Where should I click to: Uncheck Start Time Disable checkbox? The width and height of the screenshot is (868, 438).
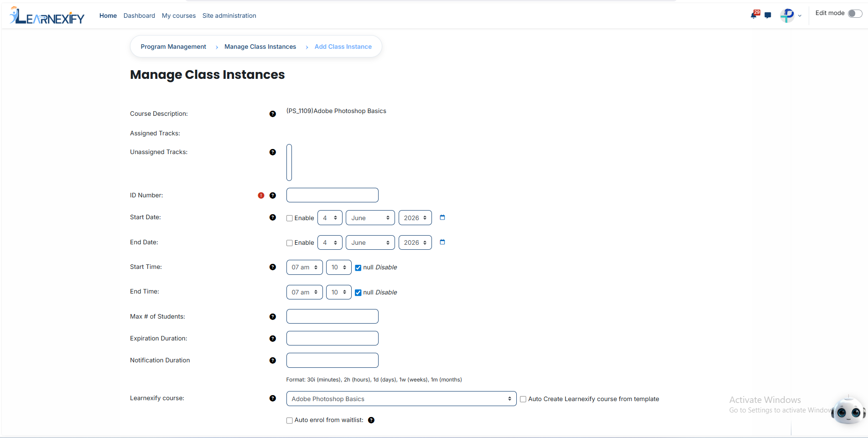[x=358, y=268]
